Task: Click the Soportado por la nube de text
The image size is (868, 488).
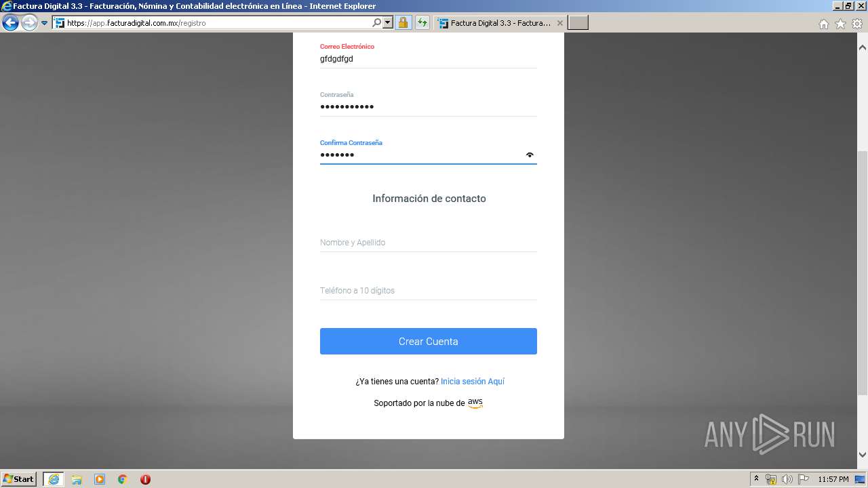Action: (419, 403)
